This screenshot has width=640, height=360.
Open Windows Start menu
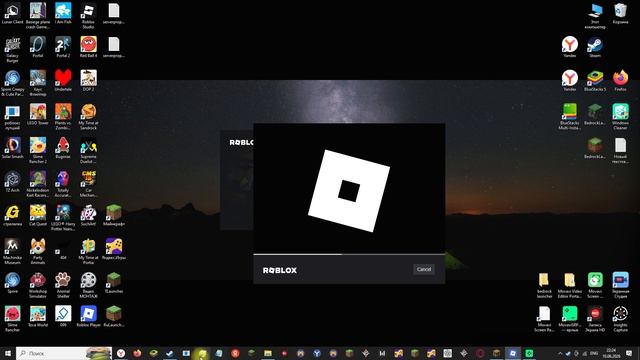[7, 353]
